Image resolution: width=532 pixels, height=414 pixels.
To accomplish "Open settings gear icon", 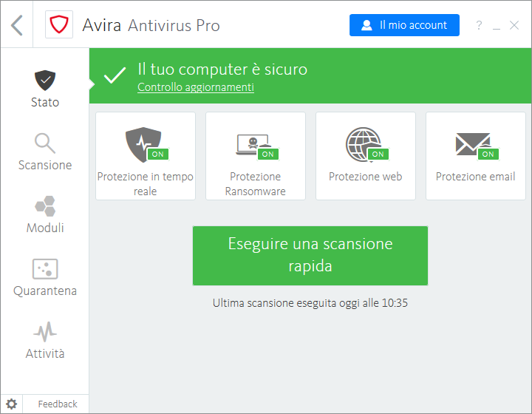I will pos(12,404).
